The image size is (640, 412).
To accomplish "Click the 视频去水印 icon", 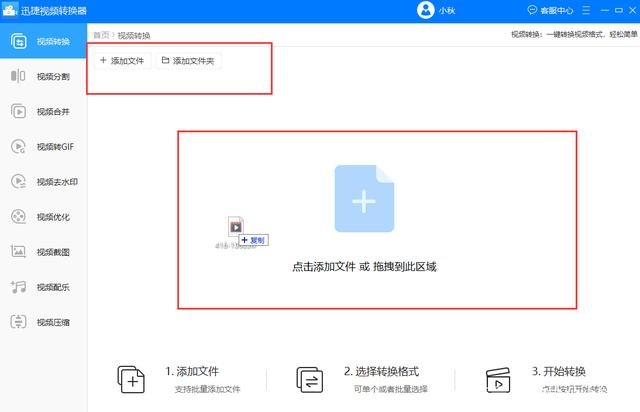I will pos(18,181).
